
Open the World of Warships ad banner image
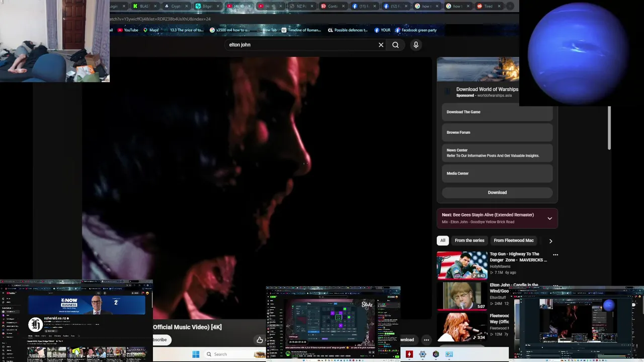point(478,69)
